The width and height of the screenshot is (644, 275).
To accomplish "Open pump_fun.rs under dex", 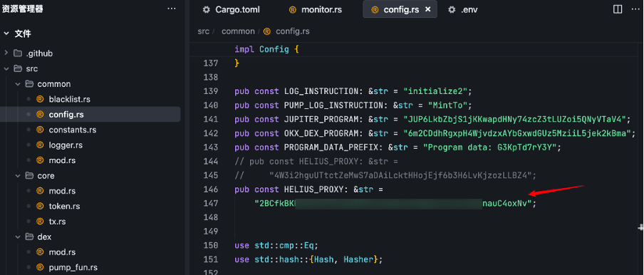I will pyautogui.click(x=73, y=268).
